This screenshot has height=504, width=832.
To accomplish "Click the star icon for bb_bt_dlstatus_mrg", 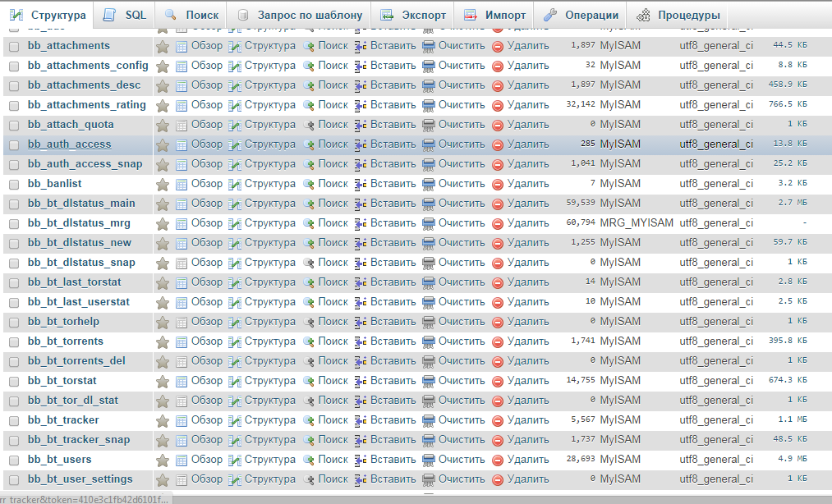I will point(163,223).
